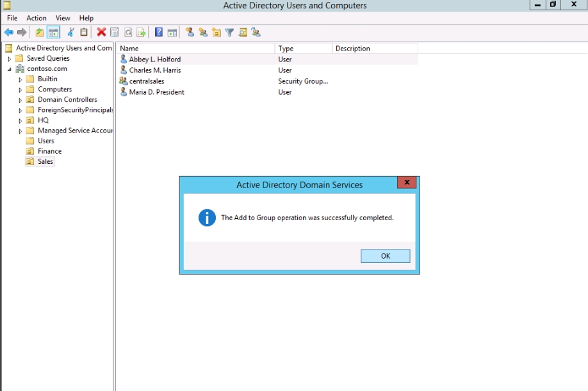Select Managed Service Accounts in tree

click(x=75, y=131)
